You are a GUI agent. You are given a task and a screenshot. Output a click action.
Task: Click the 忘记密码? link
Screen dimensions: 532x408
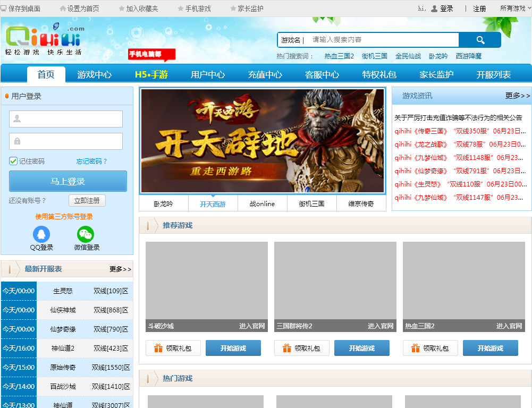91,161
